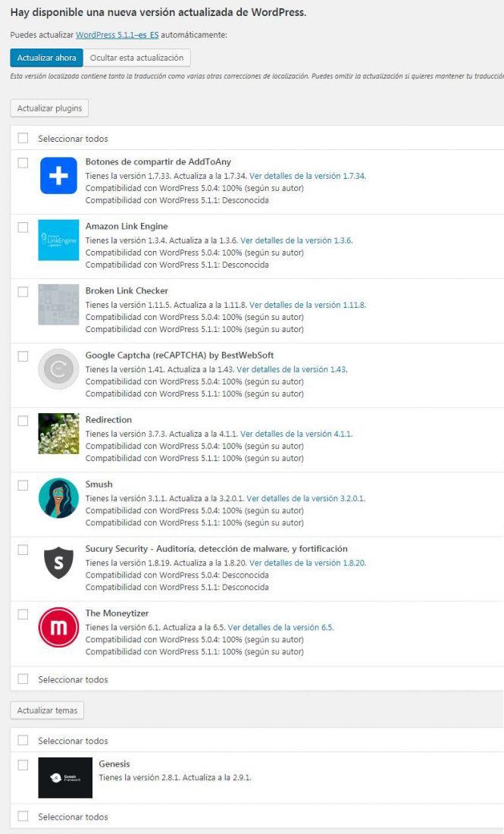Open the WordPress 5.1.1-es_ES link
The height and width of the screenshot is (834, 504).
click(117, 35)
